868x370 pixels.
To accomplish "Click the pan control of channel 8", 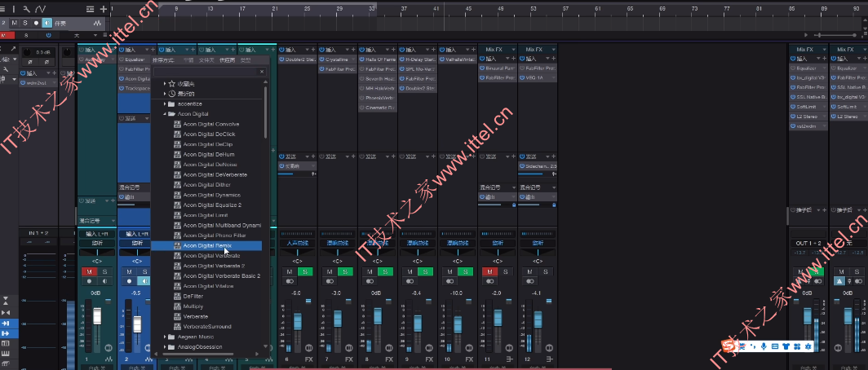I will [x=378, y=252].
